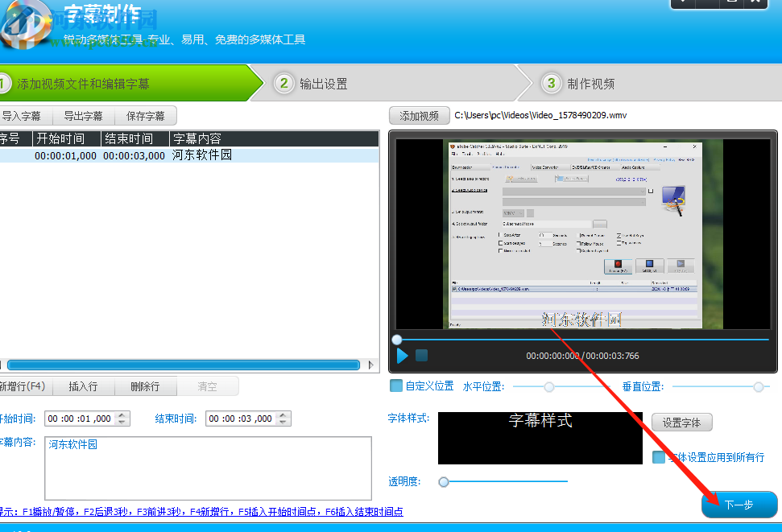Decrease the 开始时间 start time stepper
The image size is (782, 532).
point(122,422)
